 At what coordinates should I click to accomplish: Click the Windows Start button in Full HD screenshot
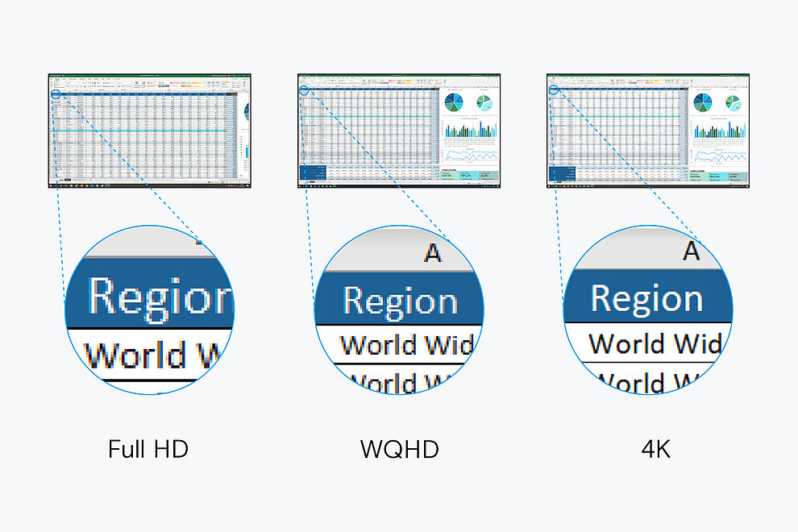point(52,185)
